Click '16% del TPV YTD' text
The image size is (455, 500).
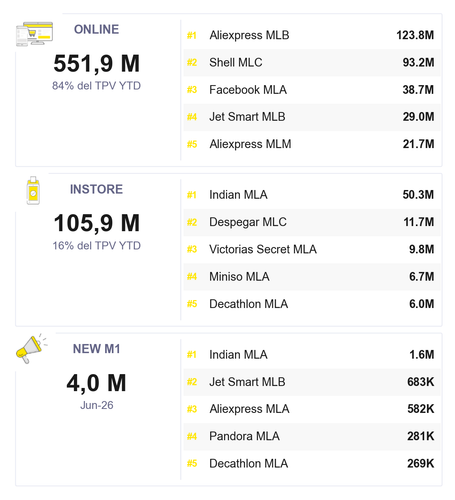pyautogui.click(x=96, y=246)
